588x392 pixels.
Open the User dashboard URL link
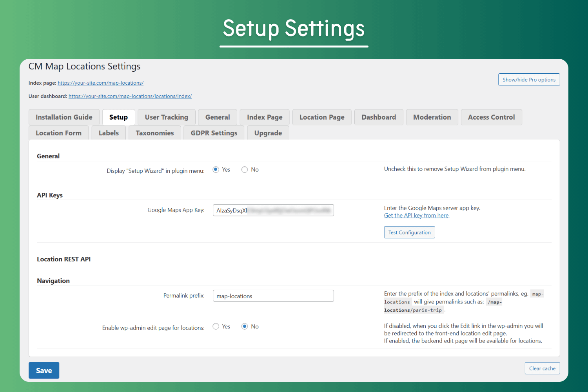(x=130, y=96)
